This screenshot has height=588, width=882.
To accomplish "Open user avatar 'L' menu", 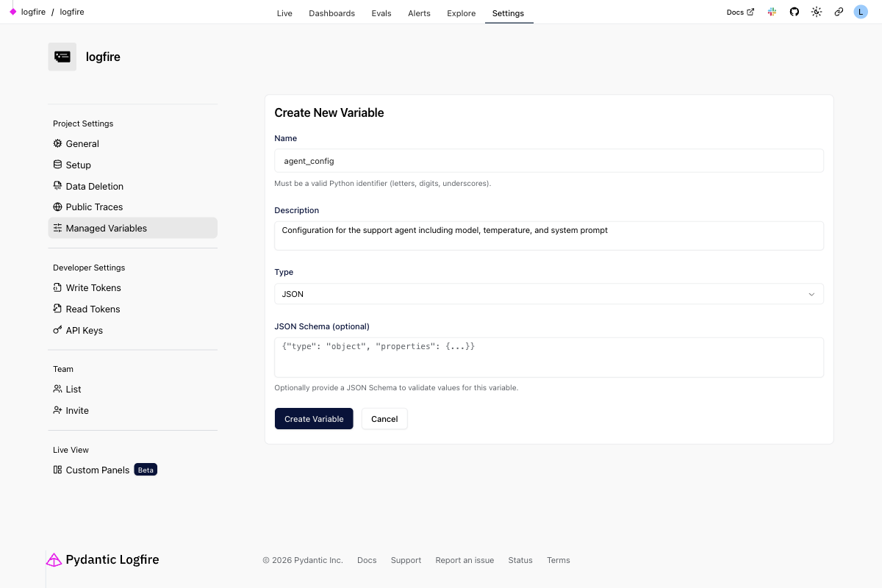I will coord(861,12).
